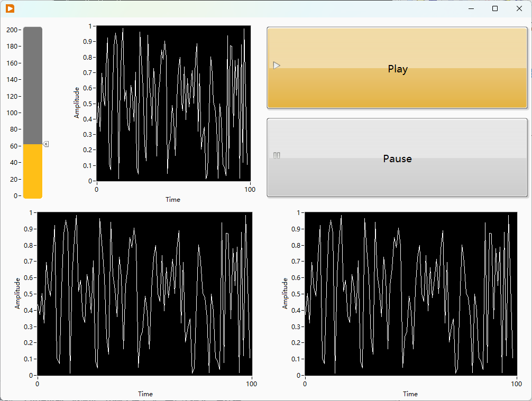This screenshot has width=532, height=401.
Task: Click the orange app icon in title bar
Action: click(10, 8)
